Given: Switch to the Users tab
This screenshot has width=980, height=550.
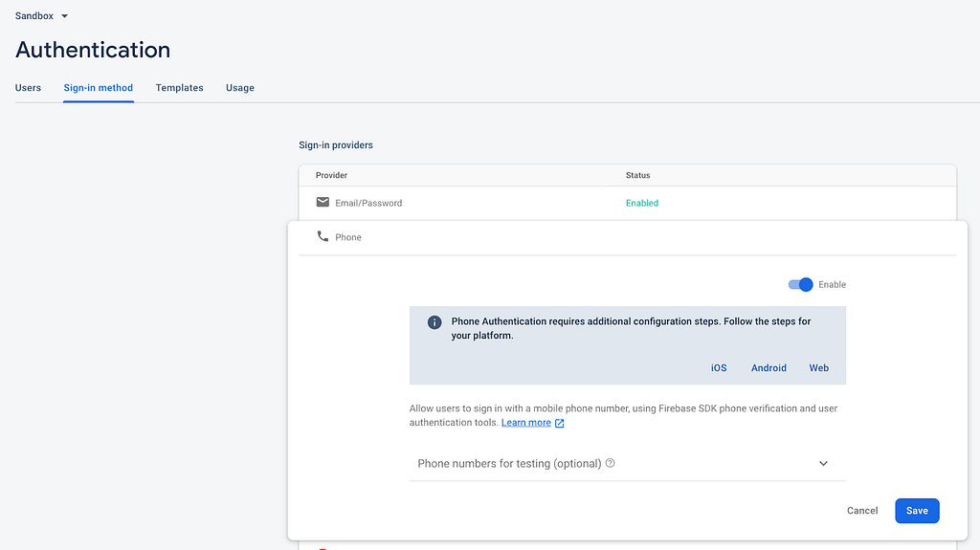Looking at the screenshot, I should coord(28,87).
